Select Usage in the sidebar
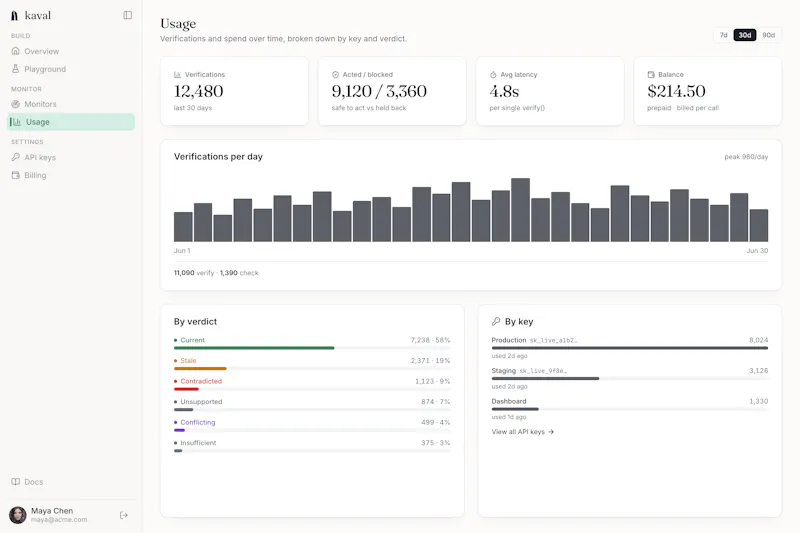Viewport: 800px width, 533px height. [71, 122]
